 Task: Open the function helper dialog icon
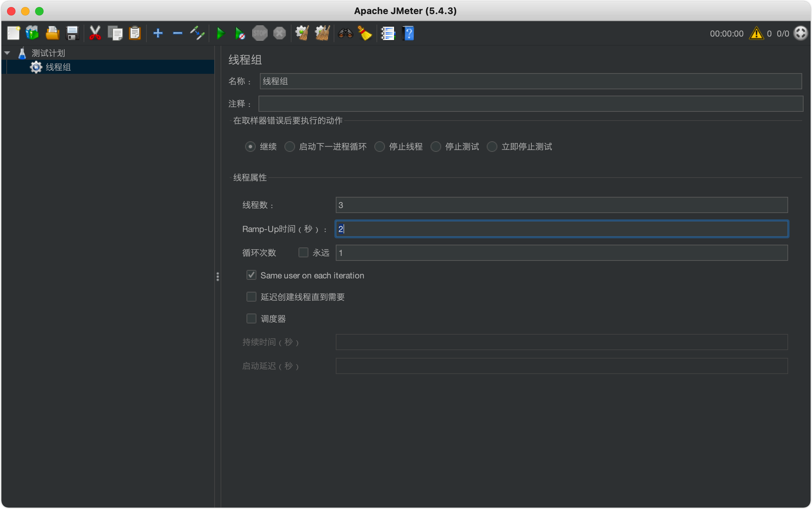388,33
